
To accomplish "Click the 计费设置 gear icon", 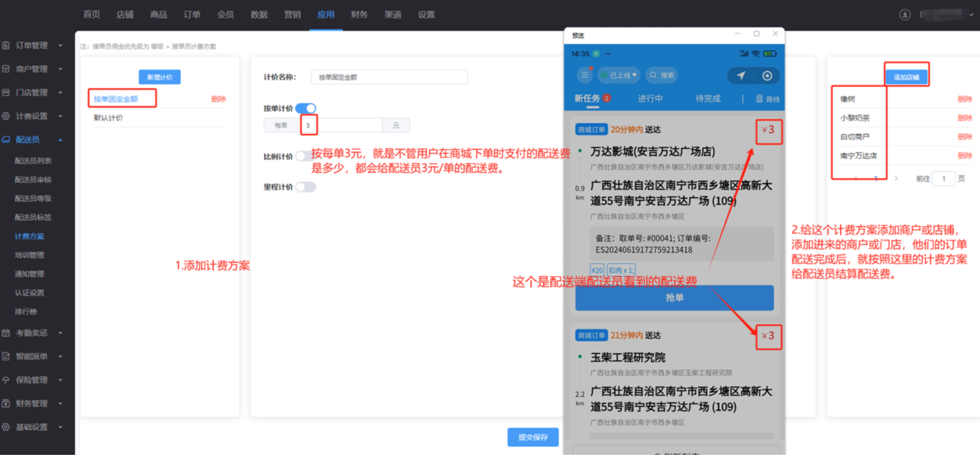I will (6, 116).
